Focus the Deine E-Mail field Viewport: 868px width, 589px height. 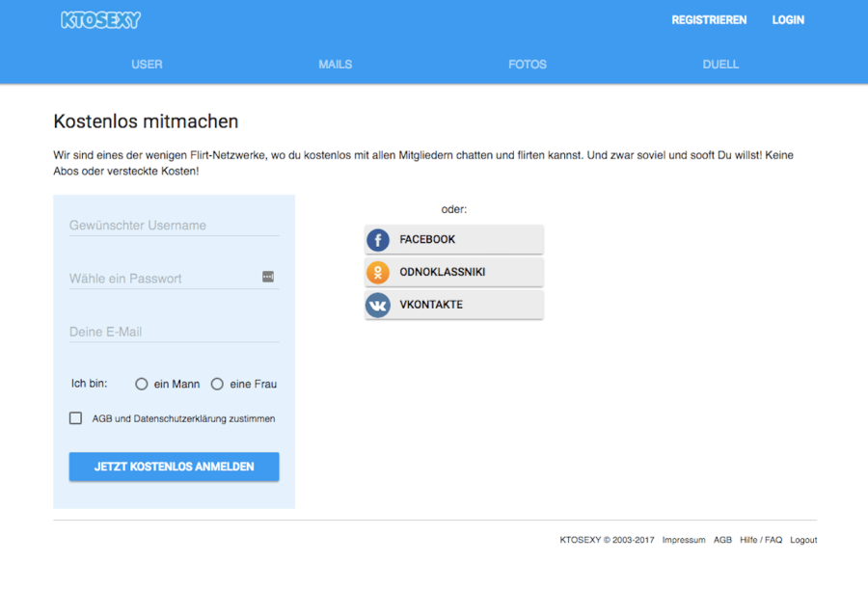[x=174, y=332]
